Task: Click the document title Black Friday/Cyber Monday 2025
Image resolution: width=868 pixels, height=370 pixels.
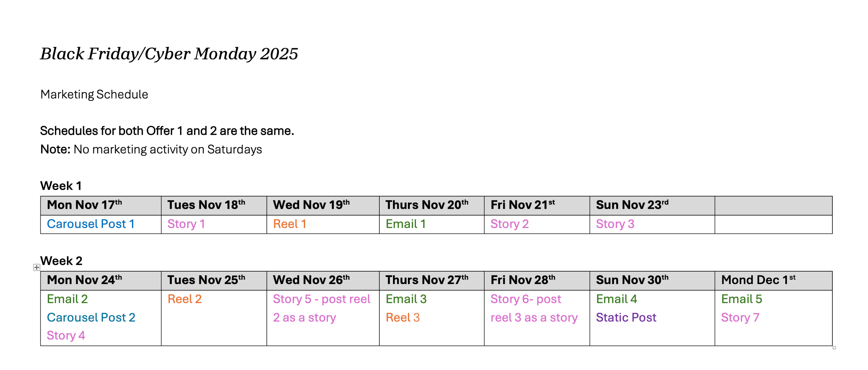Action: pyautogui.click(x=169, y=54)
